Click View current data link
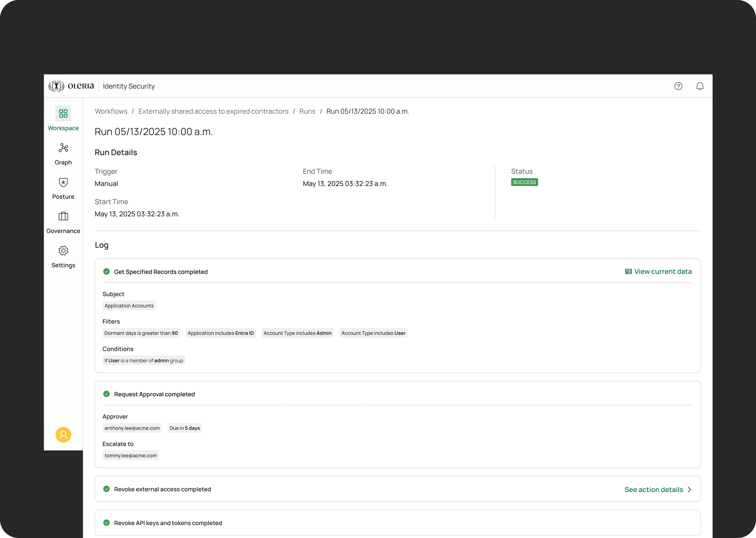756x538 pixels. point(658,272)
